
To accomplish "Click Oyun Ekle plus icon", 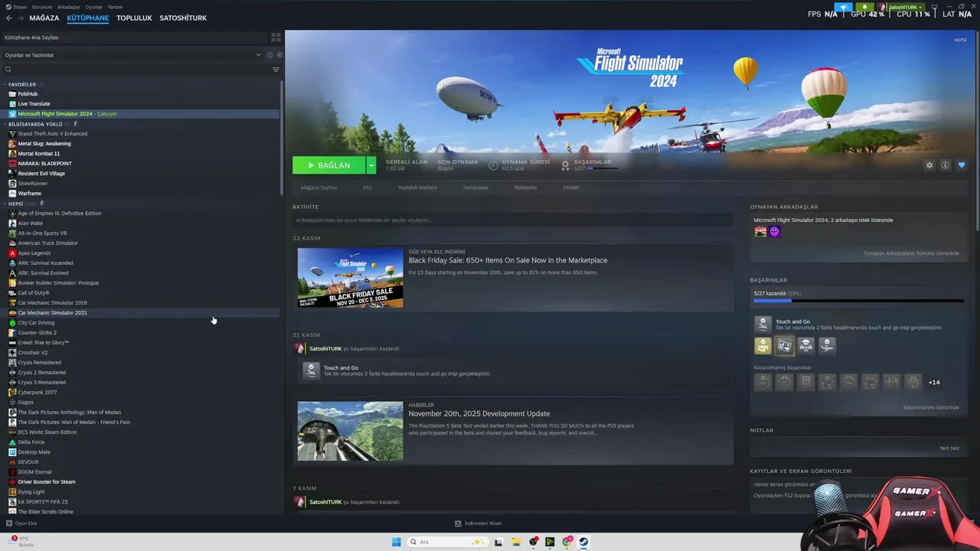I will pyautogui.click(x=9, y=523).
